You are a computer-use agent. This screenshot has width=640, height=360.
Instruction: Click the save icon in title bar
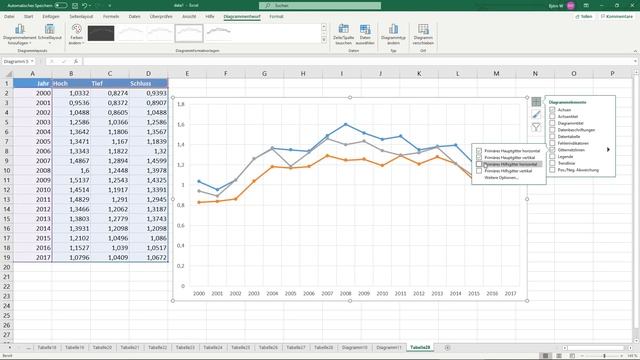point(75,6)
